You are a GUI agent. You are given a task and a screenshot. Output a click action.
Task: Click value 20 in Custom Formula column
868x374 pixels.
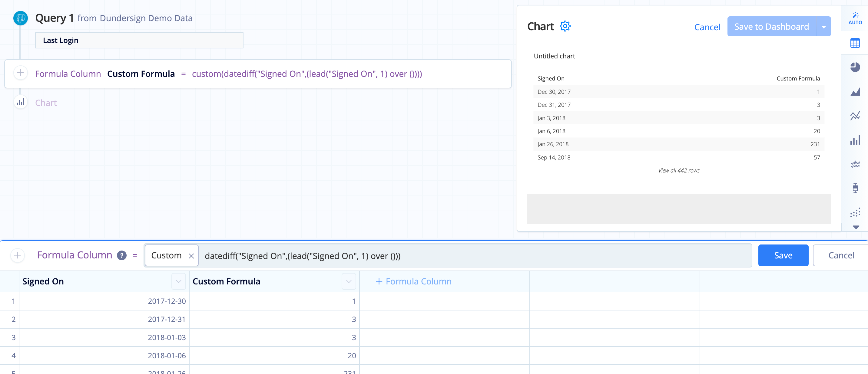click(x=275, y=356)
